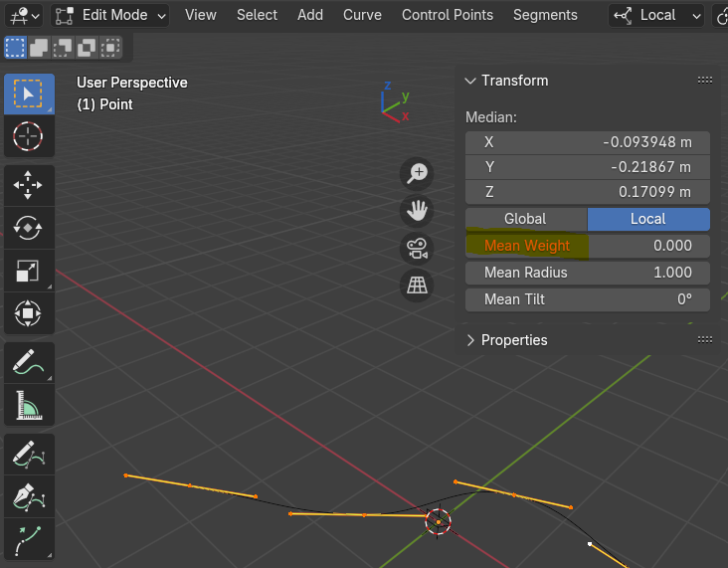Click the Median X value field
This screenshot has height=568, width=728.
point(588,142)
